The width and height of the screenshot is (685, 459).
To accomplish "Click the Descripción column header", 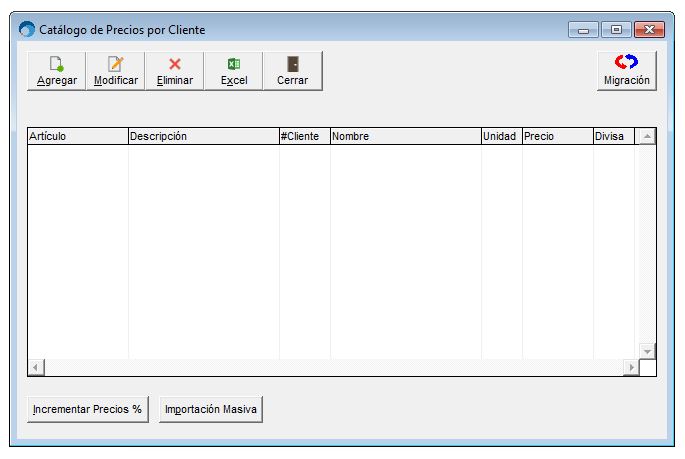I will 204,136.
